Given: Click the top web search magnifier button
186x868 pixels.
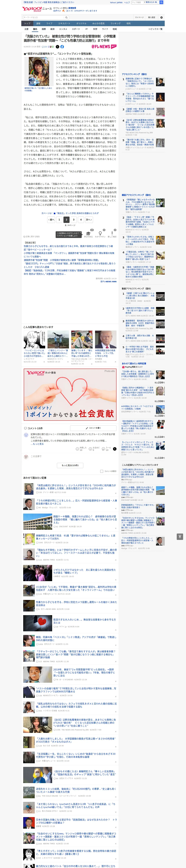Looking at the screenshot, I should point(161,2).
